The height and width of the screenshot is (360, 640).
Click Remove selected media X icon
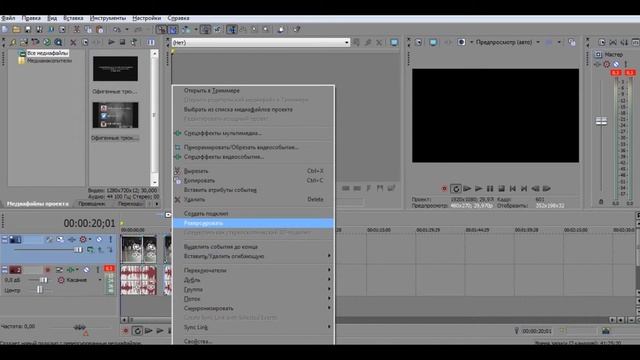point(73,42)
